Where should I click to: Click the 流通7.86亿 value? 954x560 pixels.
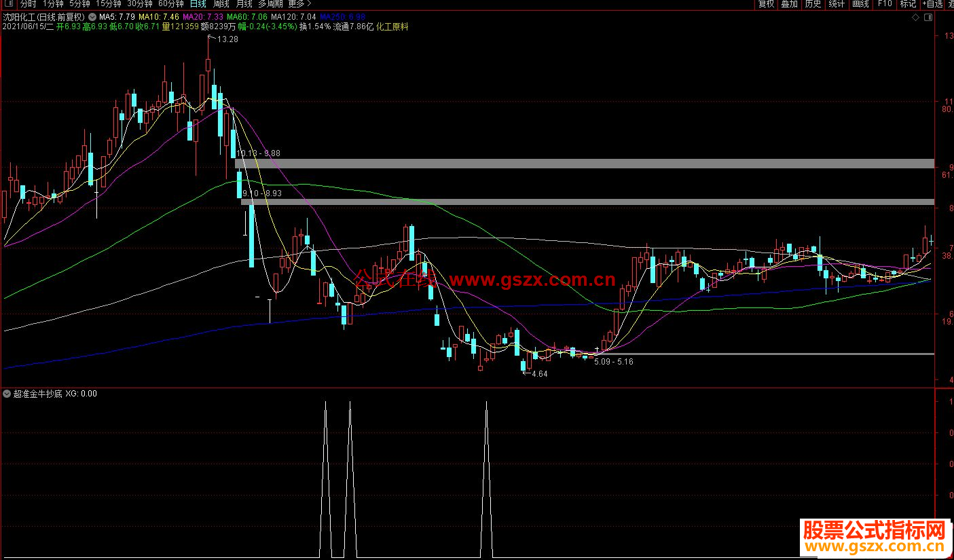click(353, 26)
